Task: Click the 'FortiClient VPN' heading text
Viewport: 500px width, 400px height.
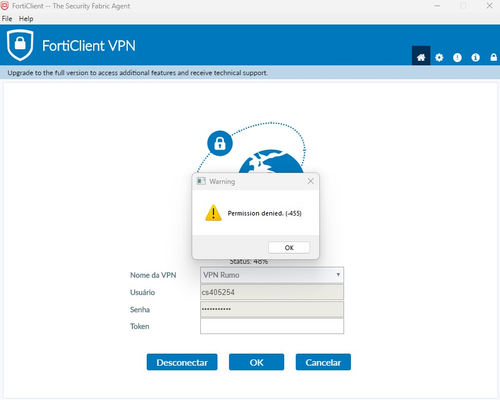Action: pos(89,46)
